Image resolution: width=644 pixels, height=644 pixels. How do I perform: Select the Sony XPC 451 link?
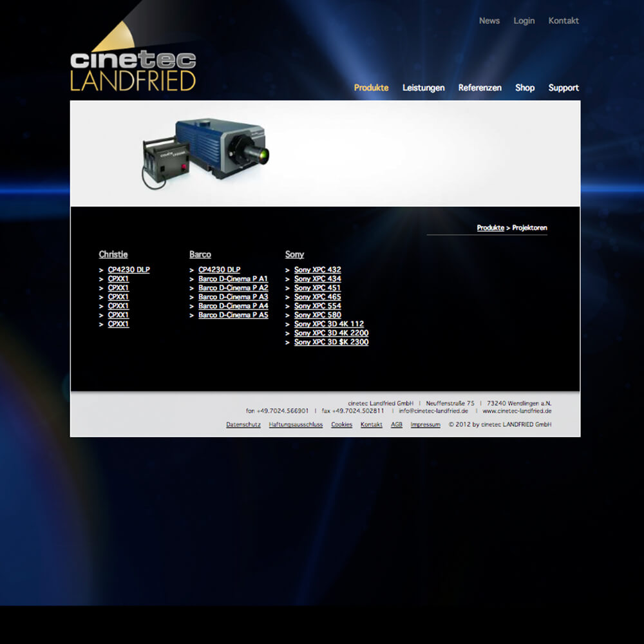pos(317,288)
